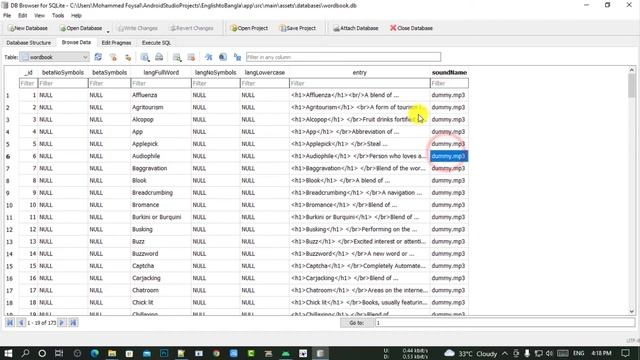Open Microsoft Edge from the taskbar
The height and width of the screenshot is (360, 640).
(x=95, y=353)
